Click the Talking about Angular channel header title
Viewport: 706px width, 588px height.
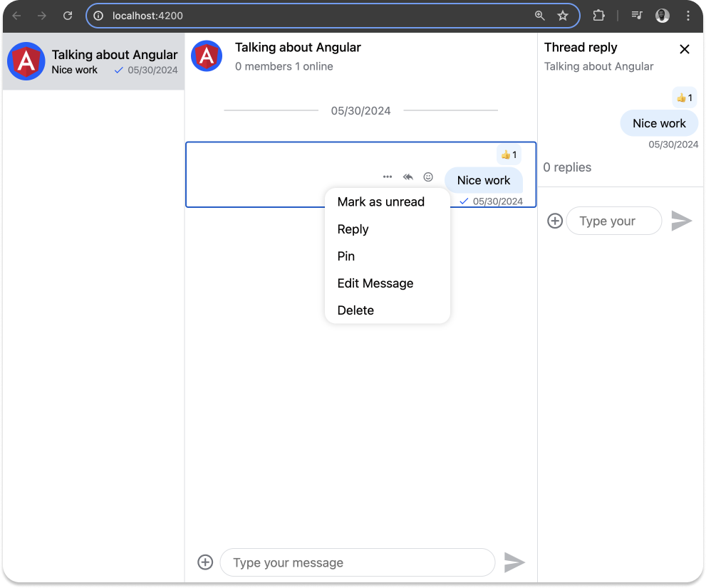tap(298, 47)
